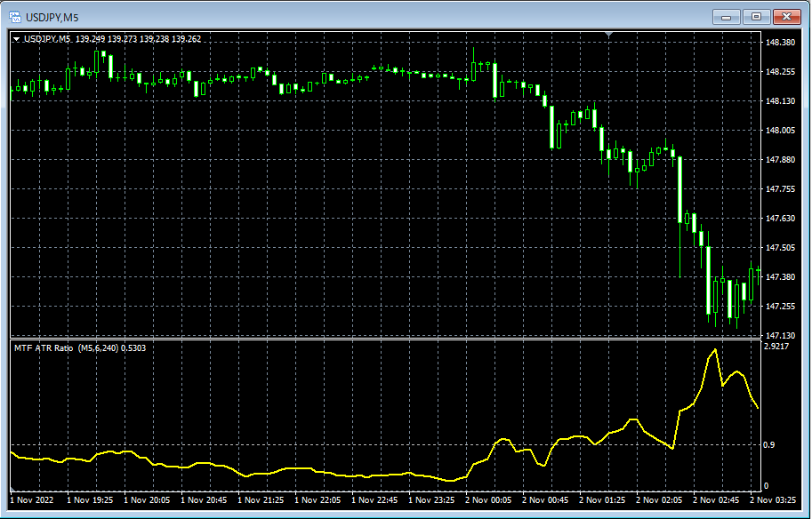Click the 1 Nov 20:45 time label
The height and width of the screenshot is (519, 812).
coord(204,499)
